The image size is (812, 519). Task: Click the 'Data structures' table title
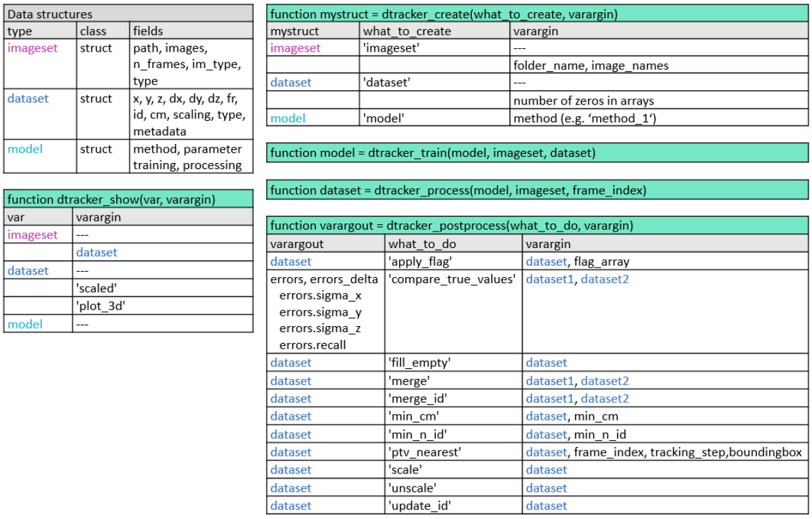coord(128,14)
